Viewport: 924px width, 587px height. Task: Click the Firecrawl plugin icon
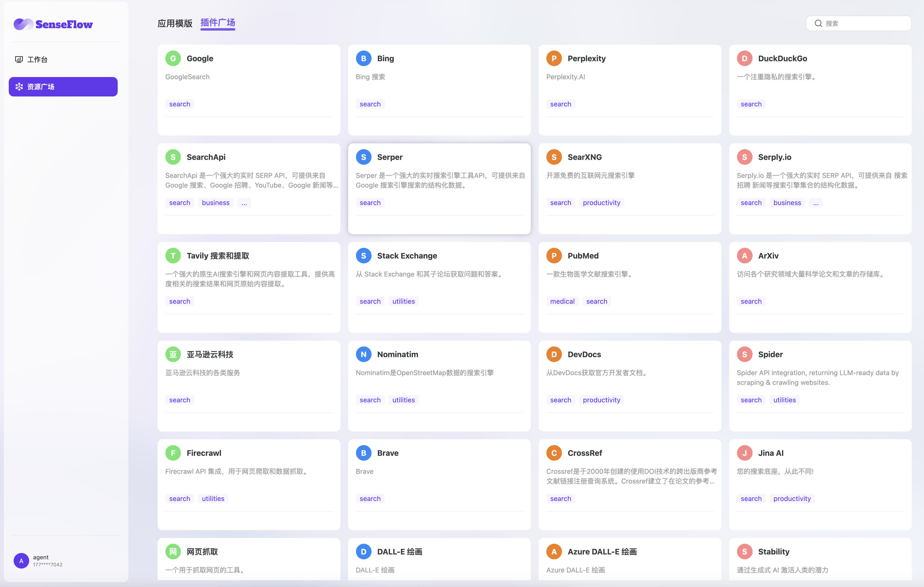pyautogui.click(x=173, y=453)
